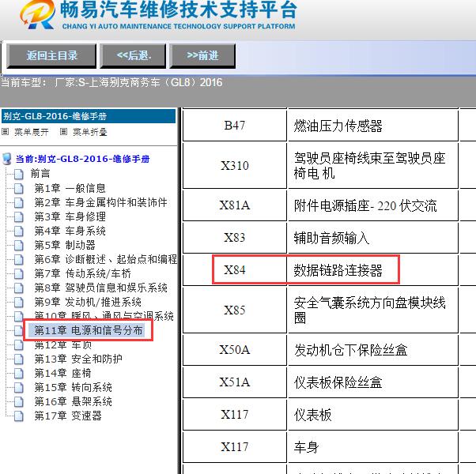Click 仪表板保险丝盒 cell
Viewport: 476px width, 474px height.
[372, 382]
